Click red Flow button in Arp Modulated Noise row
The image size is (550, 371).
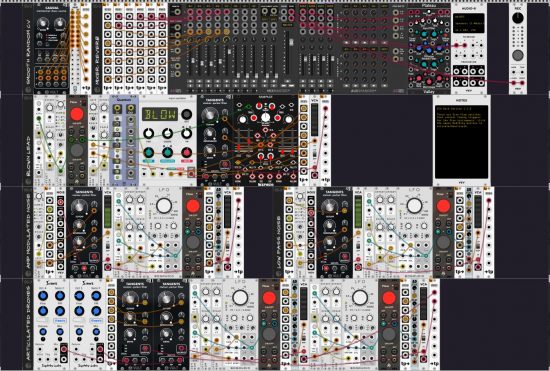(193, 206)
